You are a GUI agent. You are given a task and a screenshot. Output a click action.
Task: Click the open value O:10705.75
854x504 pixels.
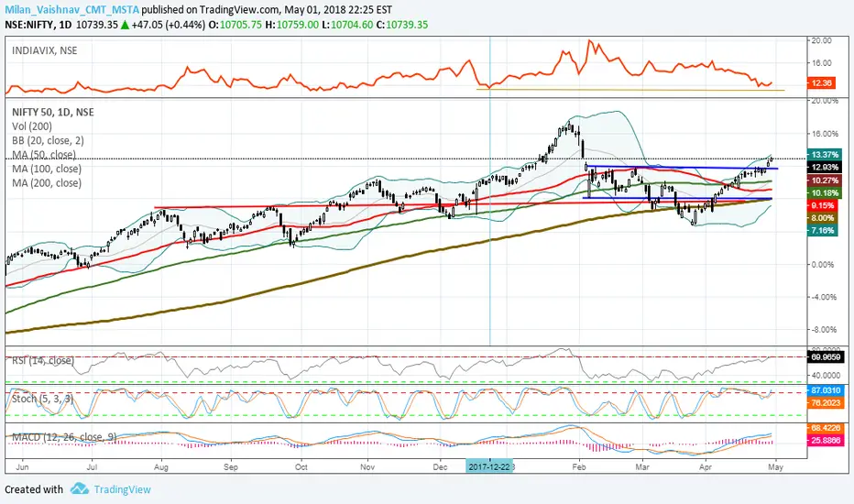point(235,25)
